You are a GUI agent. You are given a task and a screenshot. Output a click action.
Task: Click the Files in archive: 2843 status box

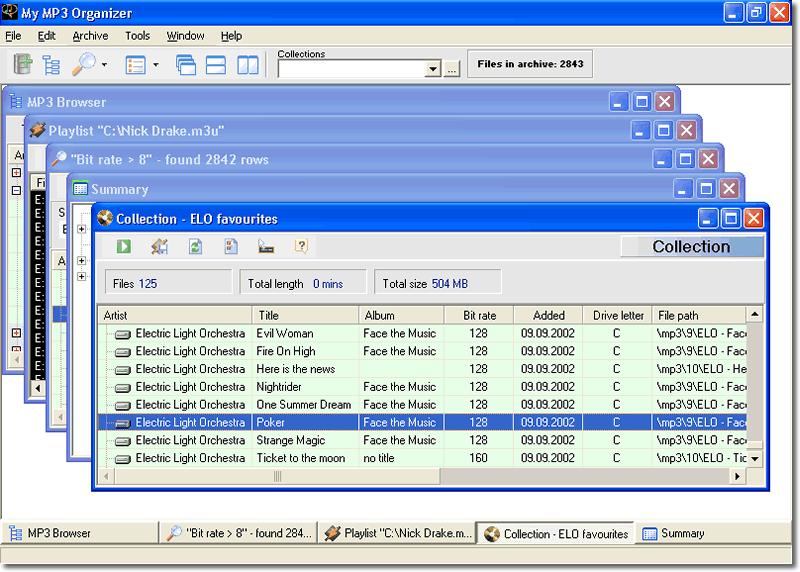pyautogui.click(x=530, y=64)
